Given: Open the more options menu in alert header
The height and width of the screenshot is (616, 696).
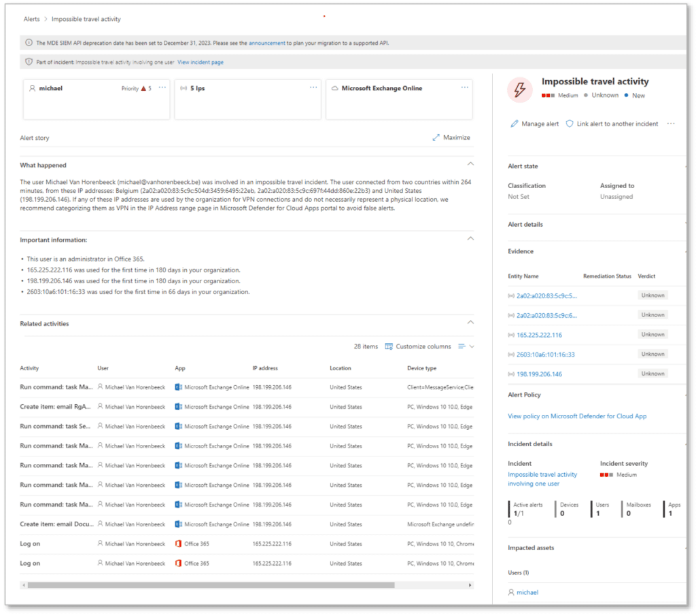Looking at the screenshot, I should point(672,124).
